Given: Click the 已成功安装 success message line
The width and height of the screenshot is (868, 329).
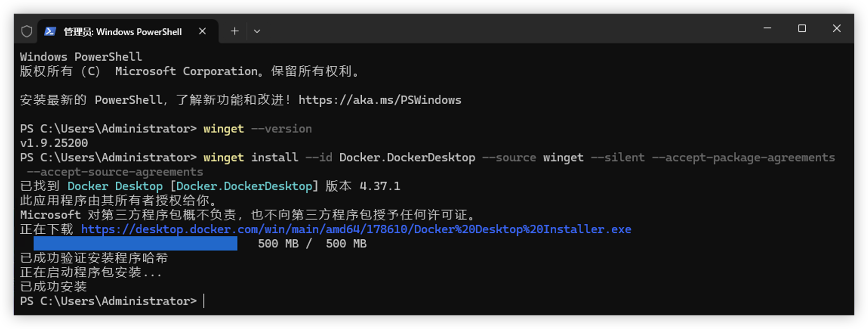Looking at the screenshot, I should tap(54, 287).
